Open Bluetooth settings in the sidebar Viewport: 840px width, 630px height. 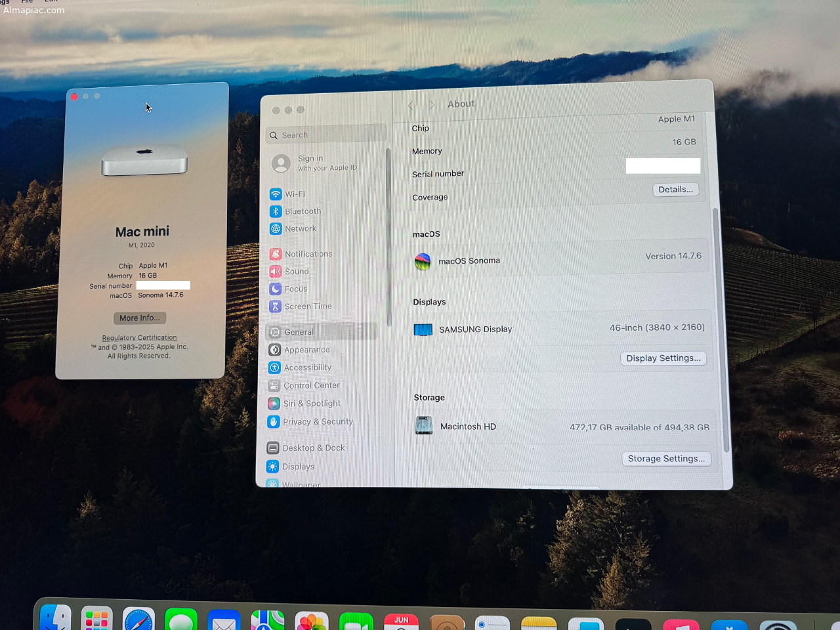[295, 211]
